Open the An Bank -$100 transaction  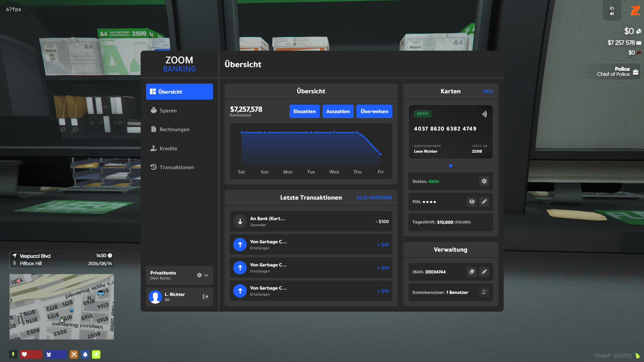(311, 221)
